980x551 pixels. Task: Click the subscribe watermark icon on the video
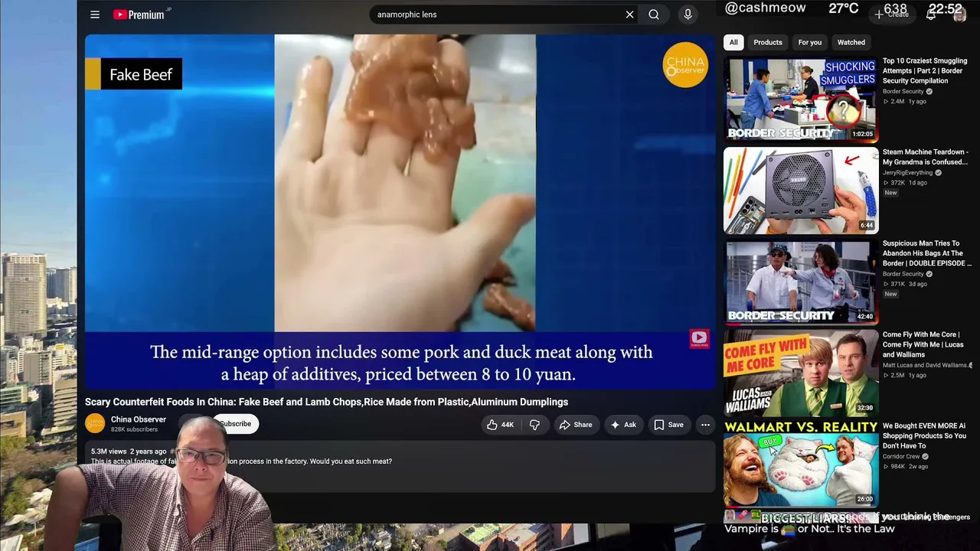699,339
